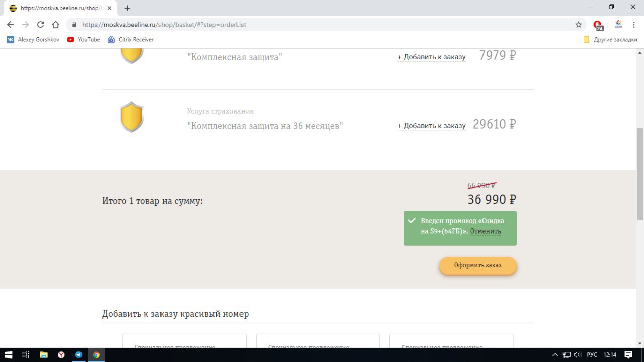Cancel the promo code via Отменить

(x=486, y=231)
